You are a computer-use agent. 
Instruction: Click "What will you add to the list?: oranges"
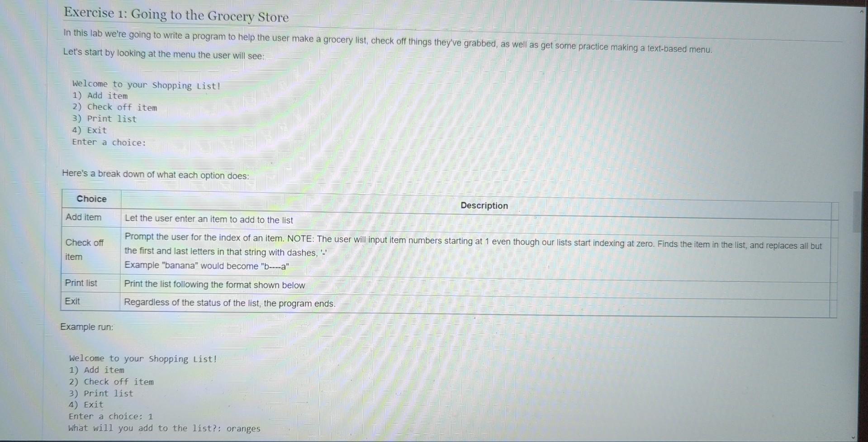coord(165,428)
